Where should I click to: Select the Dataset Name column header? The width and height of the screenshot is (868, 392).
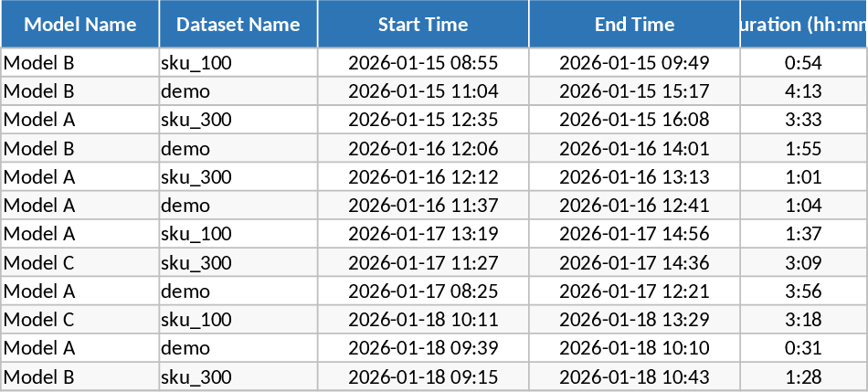pyautogui.click(x=238, y=25)
